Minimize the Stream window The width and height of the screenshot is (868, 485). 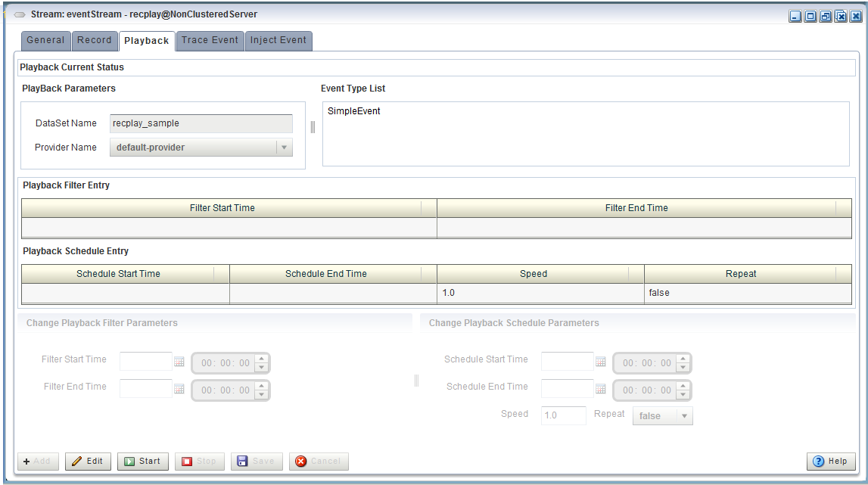[795, 16]
